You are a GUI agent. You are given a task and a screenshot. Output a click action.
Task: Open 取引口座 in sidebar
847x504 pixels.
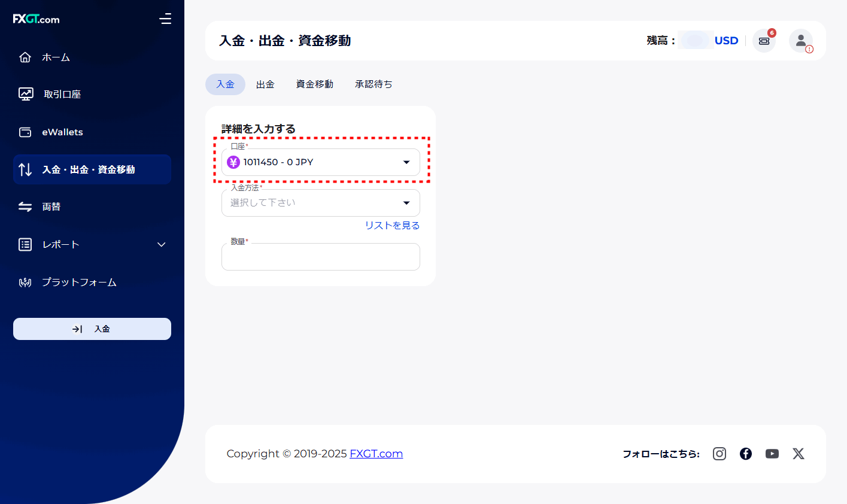coord(62,94)
